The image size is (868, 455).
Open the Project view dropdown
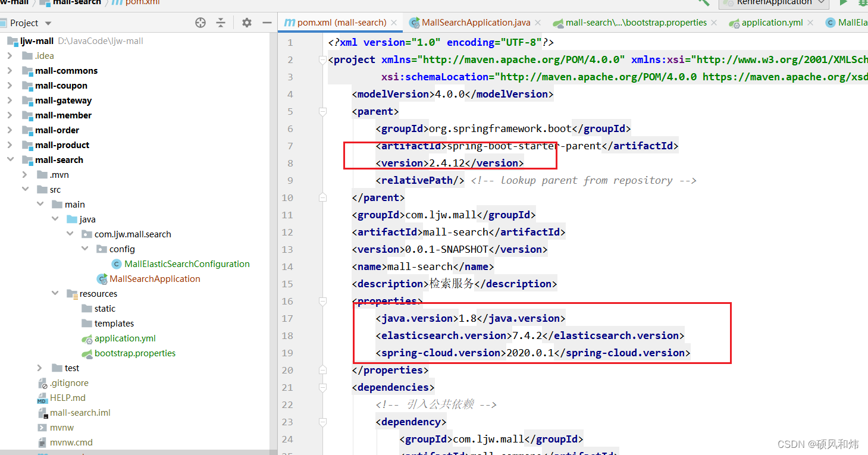tap(48, 23)
